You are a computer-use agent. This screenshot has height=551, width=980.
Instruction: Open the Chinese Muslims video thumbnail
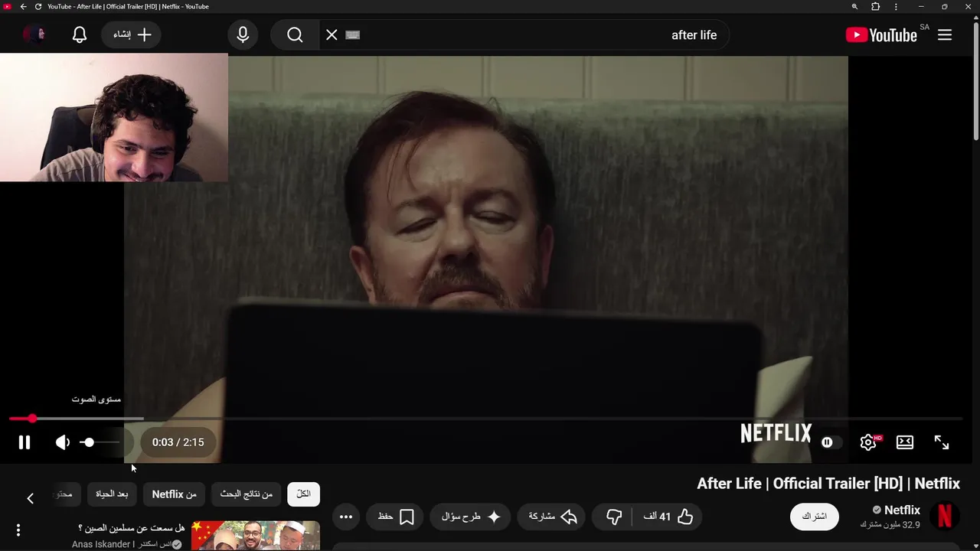[255, 536]
